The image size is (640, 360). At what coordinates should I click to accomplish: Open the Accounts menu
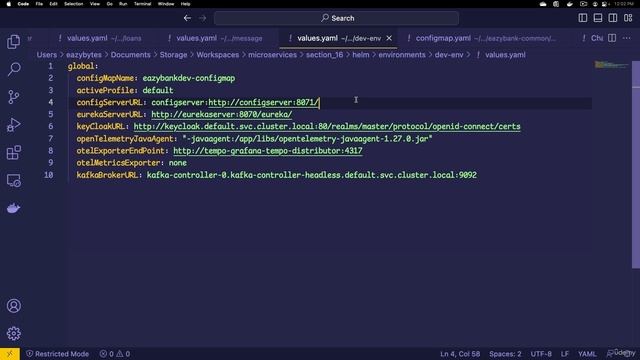(x=13, y=306)
